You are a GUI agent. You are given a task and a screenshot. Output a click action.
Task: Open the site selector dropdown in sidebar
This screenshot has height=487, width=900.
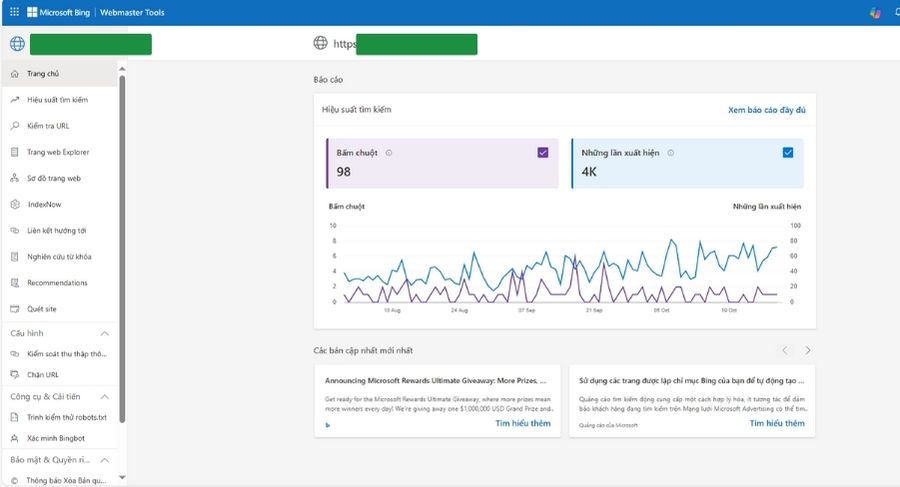tap(91, 44)
